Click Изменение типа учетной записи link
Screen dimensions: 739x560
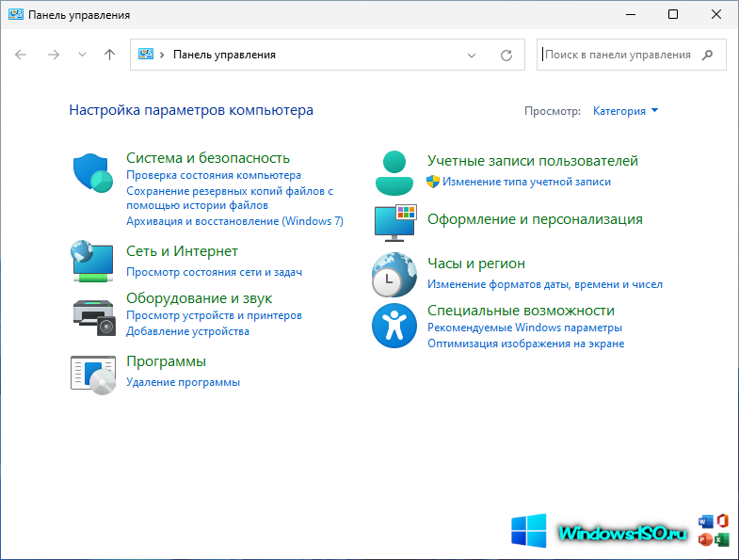pos(526,182)
